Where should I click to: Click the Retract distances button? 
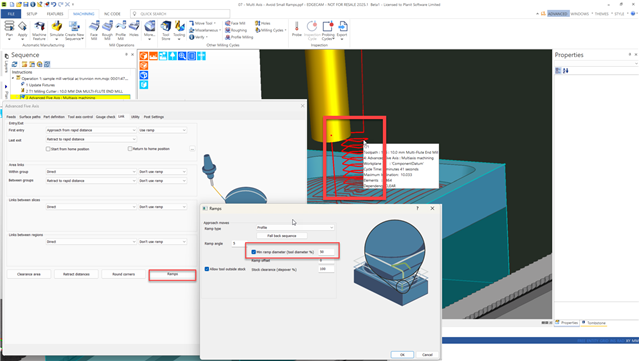[x=76, y=274]
